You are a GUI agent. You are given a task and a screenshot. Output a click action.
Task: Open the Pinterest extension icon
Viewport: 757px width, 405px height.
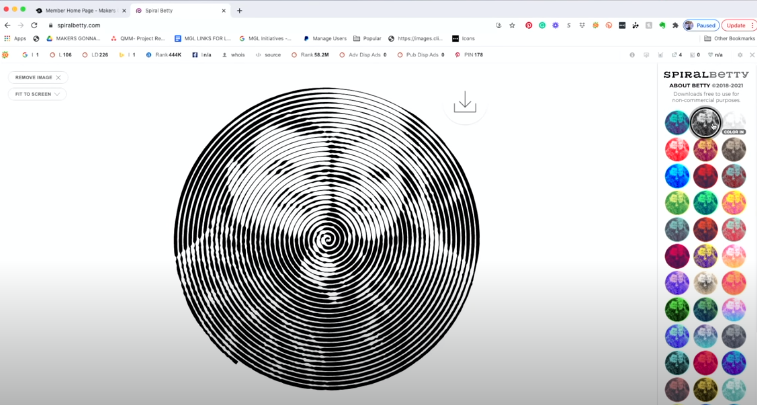pos(529,25)
